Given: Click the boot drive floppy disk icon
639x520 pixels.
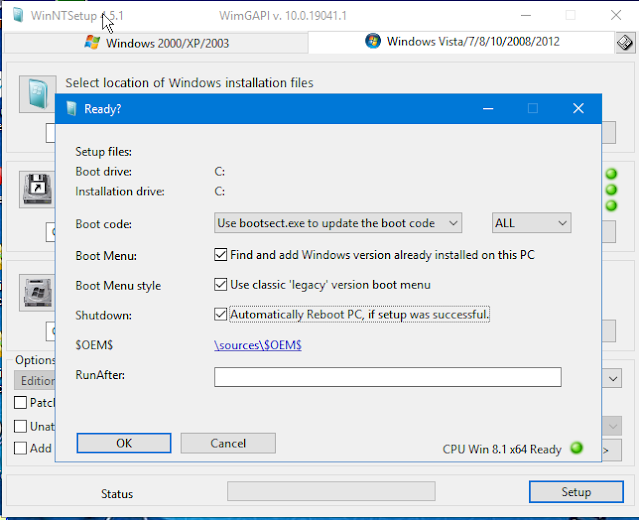Looking at the screenshot, I should click(37, 189).
